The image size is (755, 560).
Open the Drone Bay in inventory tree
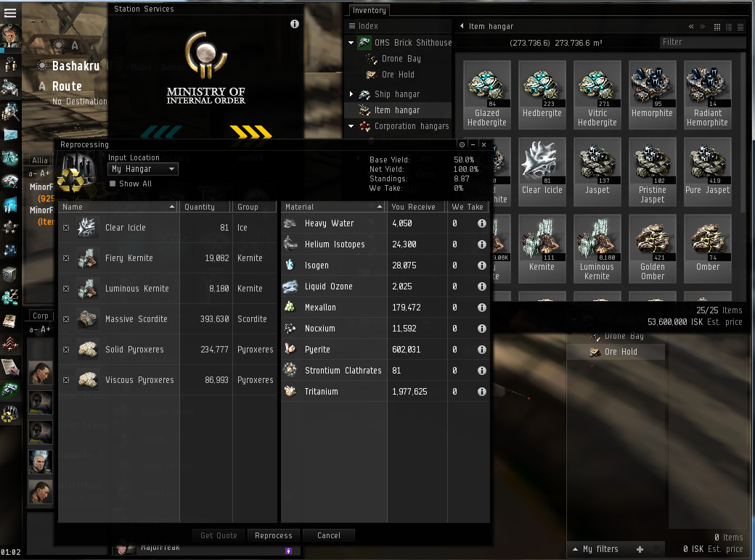click(401, 59)
